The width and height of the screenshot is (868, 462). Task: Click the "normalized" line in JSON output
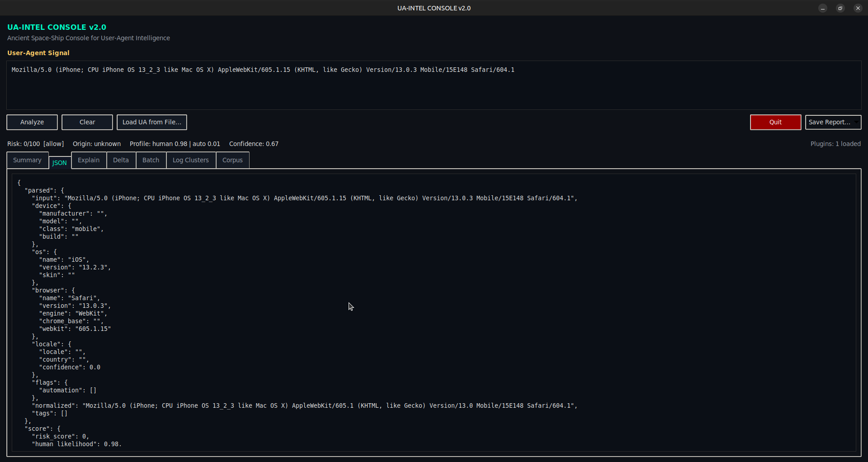tap(304, 405)
